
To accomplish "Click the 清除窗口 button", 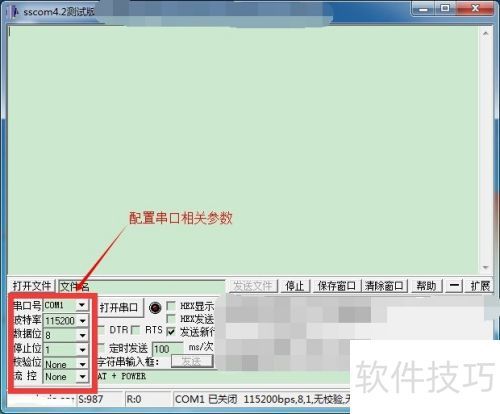I will pos(384,286).
